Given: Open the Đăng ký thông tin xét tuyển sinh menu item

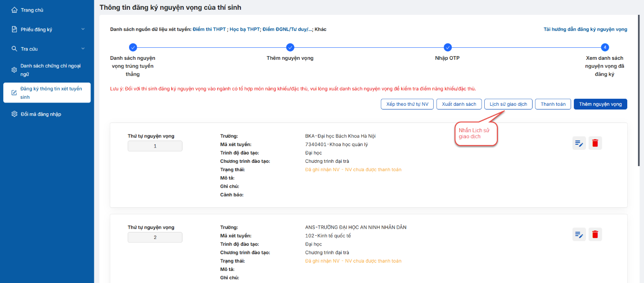Looking at the screenshot, I should tap(47, 93).
